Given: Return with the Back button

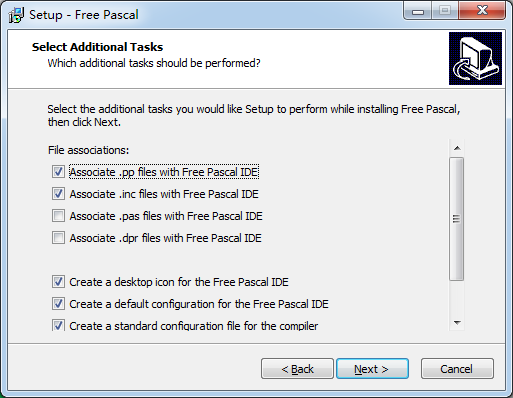Looking at the screenshot, I should [297, 369].
